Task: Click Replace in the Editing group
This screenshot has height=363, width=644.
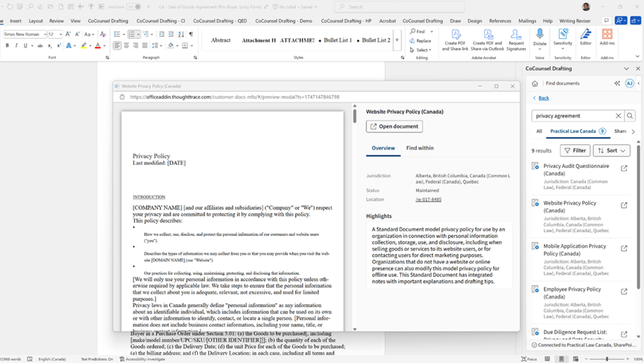Action: (x=421, y=41)
